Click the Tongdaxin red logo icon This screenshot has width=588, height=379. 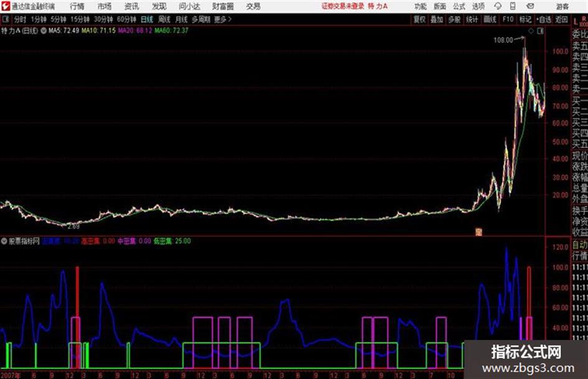(x=6, y=6)
